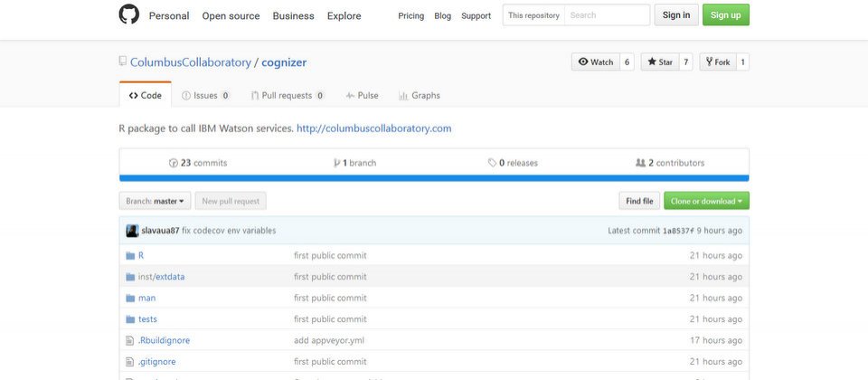Screen dimensions: 868x380
Task: Open the man folder name
Action: (x=146, y=298)
